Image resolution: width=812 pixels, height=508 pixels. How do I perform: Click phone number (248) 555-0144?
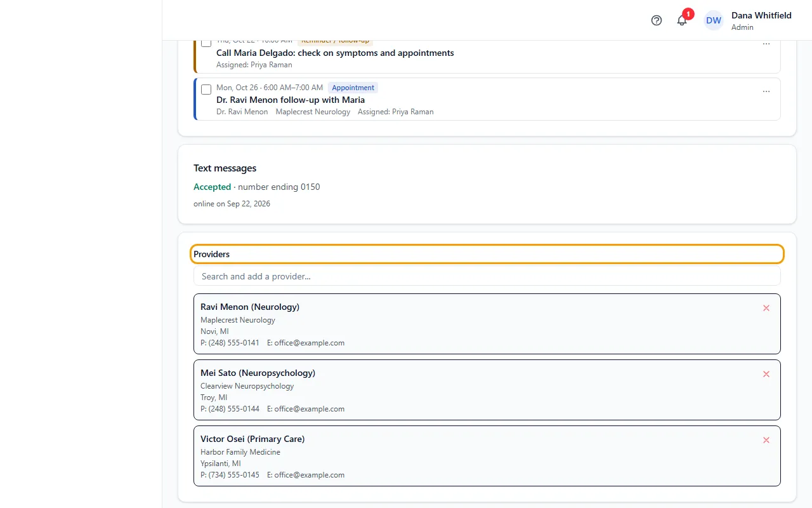coord(233,409)
